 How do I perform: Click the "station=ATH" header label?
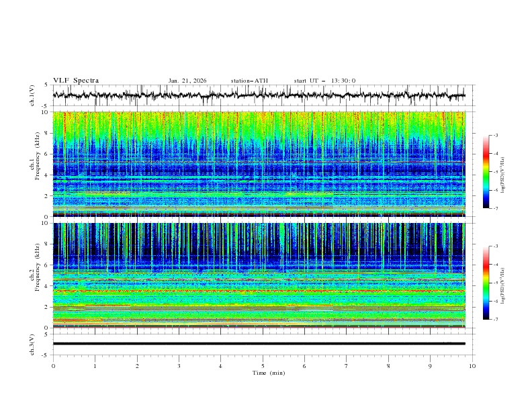point(249,81)
